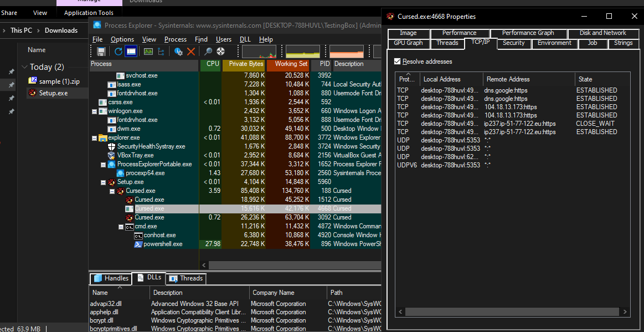Click the Save toolbar icon
Image resolution: width=644 pixels, height=332 pixels.
pos(101,52)
